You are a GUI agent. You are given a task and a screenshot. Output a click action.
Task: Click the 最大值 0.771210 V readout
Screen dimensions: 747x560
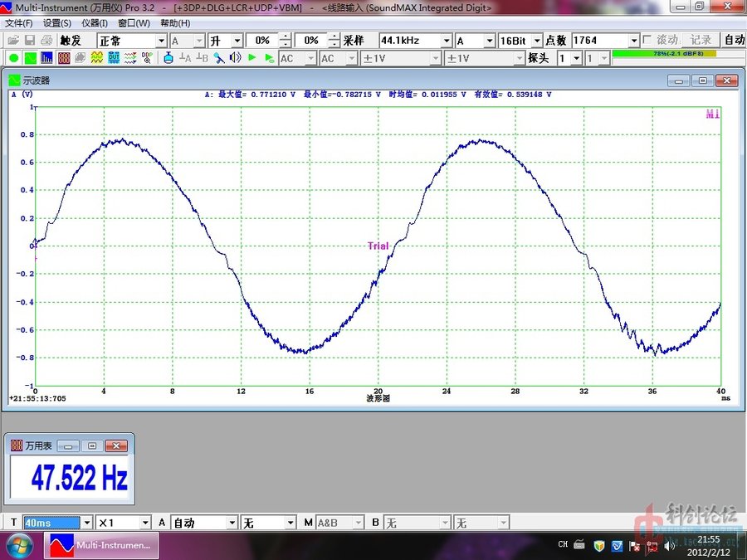(x=256, y=95)
